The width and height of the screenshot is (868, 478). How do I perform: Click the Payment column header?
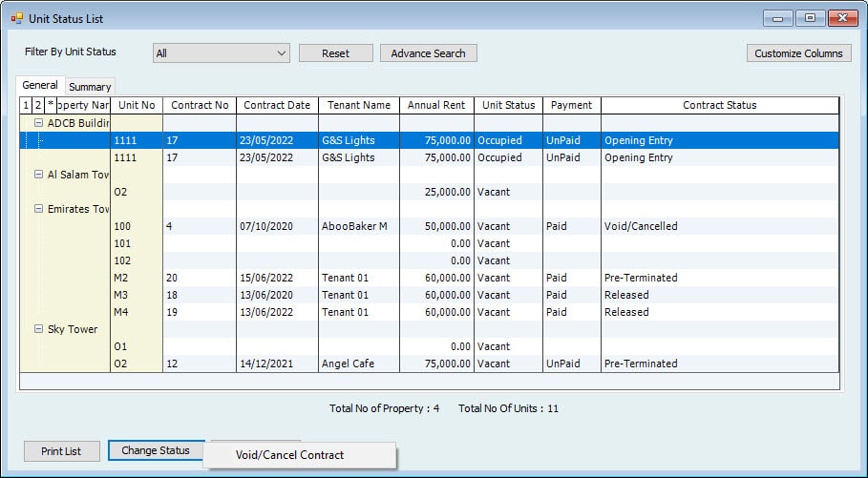click(572, 105)
